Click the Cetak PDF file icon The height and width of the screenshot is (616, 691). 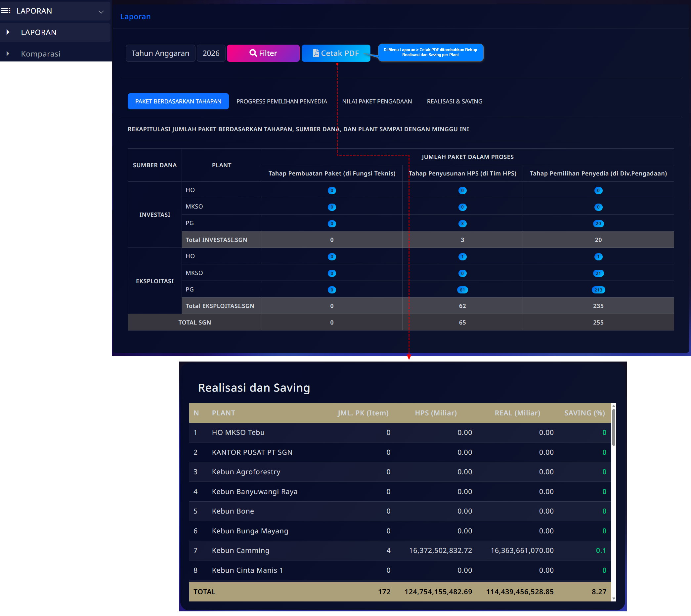coord(316,53)
